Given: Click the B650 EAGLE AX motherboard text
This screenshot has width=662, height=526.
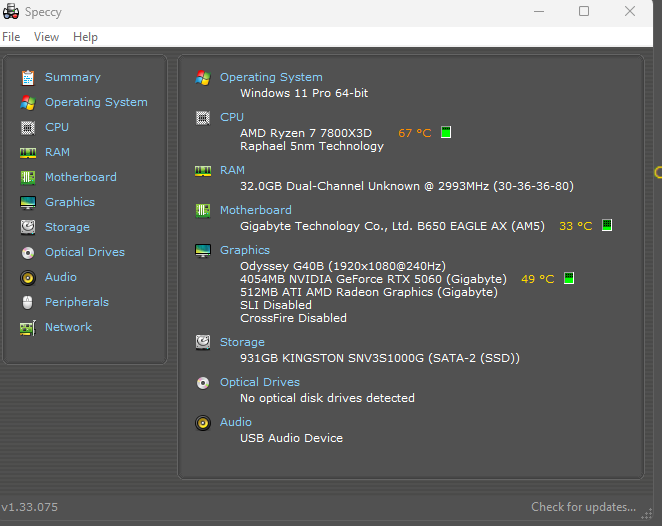Looking at the screenshot, I should click(392, 226).
